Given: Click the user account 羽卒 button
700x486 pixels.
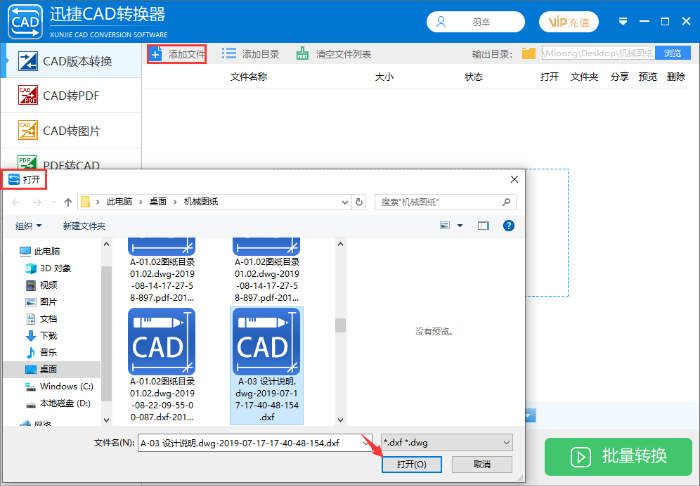Looking at the screenshot, I should tap(475, 22).
